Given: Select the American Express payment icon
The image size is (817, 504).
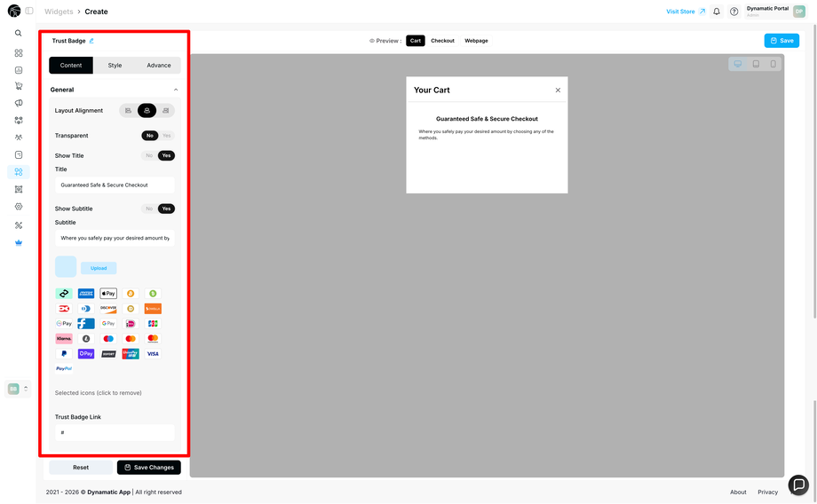Looking at the screenshot, I should point(86,294).
